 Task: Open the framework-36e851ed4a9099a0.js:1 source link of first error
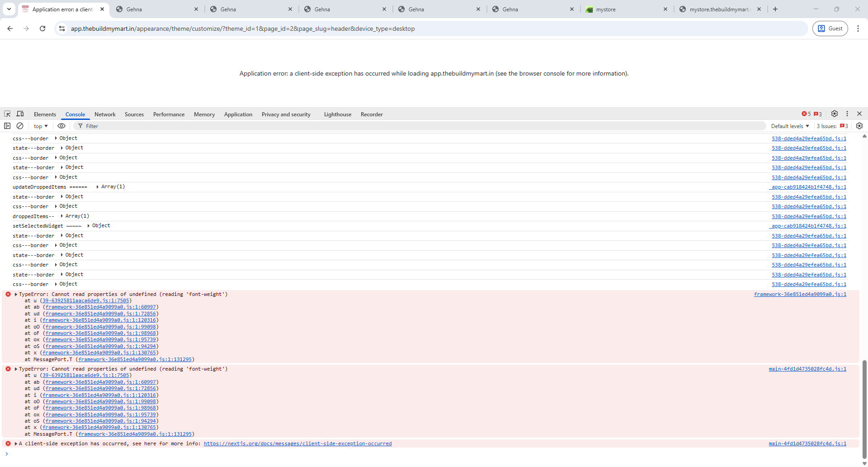click(800, 295)
